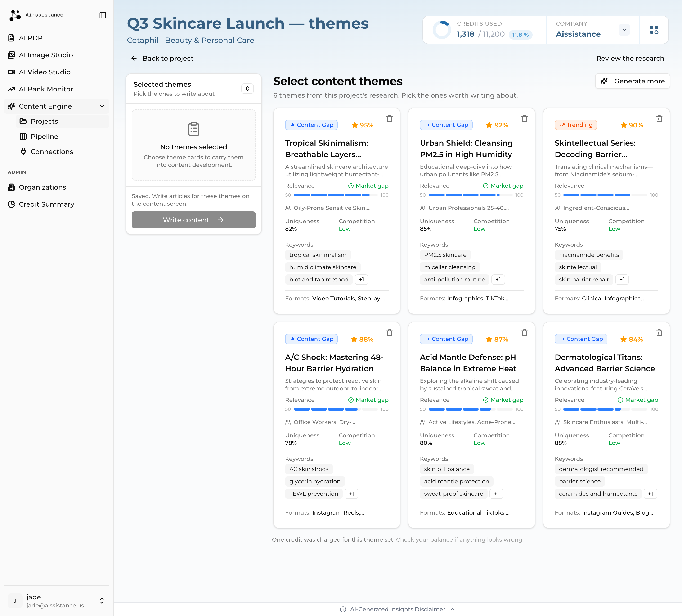Click relevance bar on Dermatological Titans card
The width and height of the screenshot is (682, 616).
605,409
